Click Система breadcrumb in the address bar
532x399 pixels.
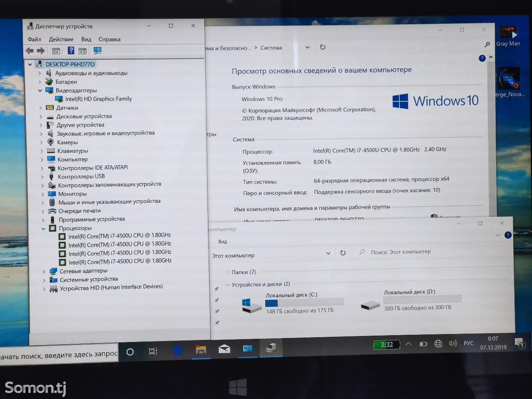pos(271,48)
